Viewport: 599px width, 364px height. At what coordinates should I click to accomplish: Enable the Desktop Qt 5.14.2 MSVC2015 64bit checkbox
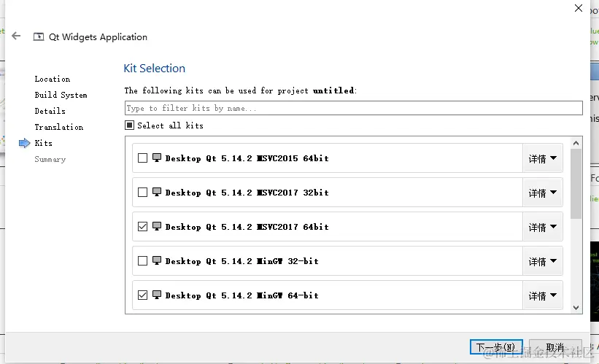[x=142, y=158]
